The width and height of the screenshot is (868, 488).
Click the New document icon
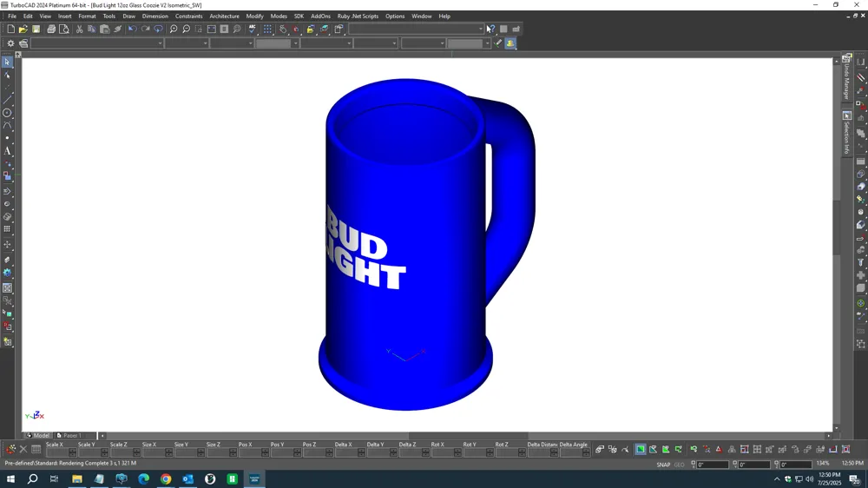point(11,29)
